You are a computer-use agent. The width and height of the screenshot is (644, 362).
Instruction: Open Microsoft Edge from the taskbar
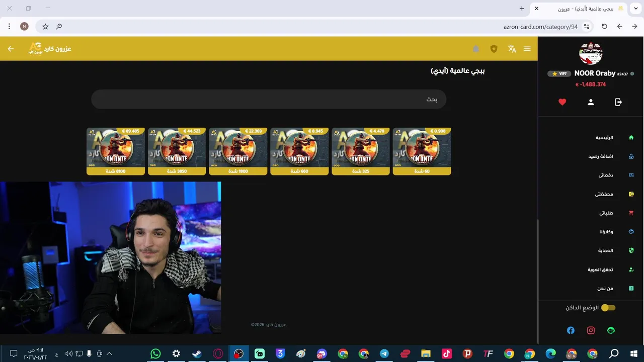(550, 354)
